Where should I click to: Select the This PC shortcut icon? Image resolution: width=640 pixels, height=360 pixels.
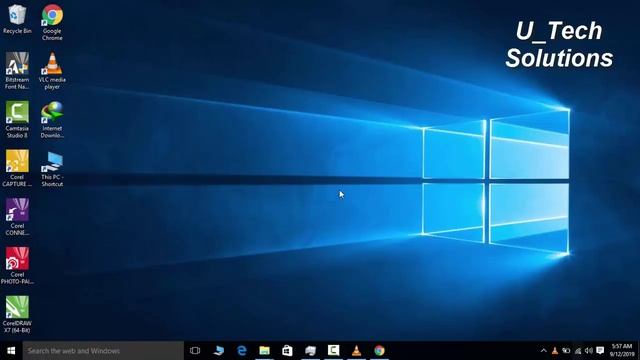pyautogui.click(x=52, y=168)
